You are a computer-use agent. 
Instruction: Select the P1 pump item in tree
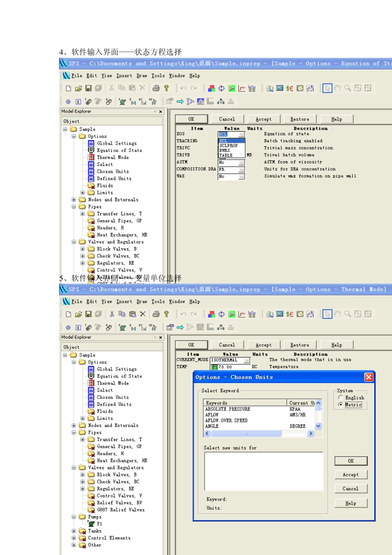tap(99, 524)
